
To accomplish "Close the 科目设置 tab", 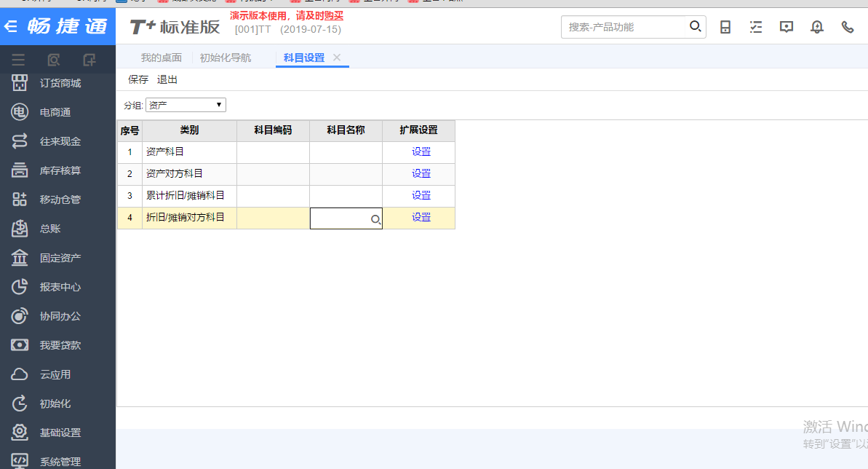I will 337,57.
